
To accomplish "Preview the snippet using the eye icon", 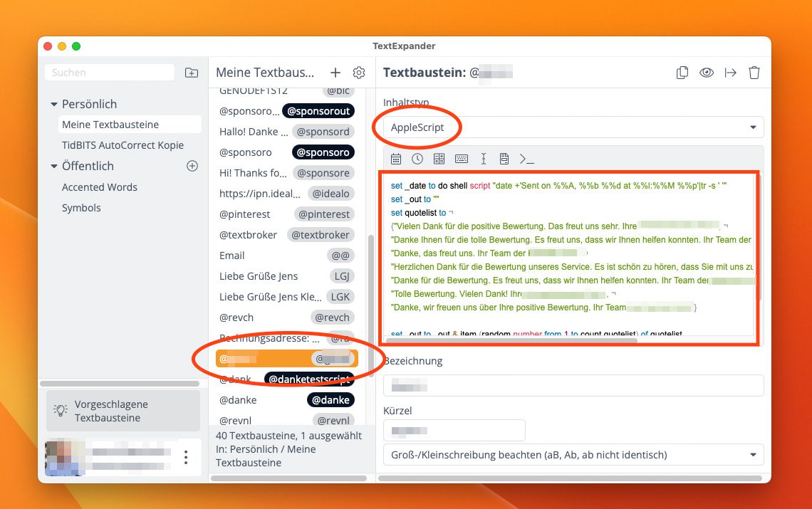I will click(x=707, y=72).
